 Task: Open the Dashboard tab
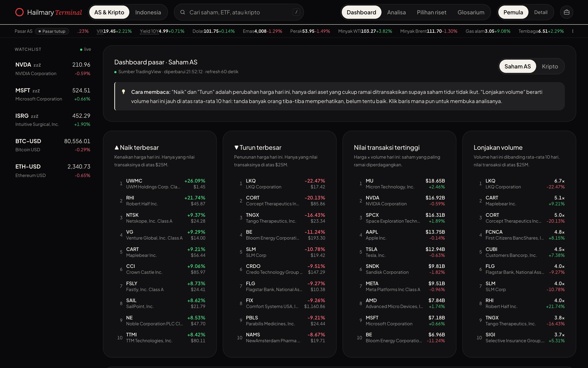361,12
